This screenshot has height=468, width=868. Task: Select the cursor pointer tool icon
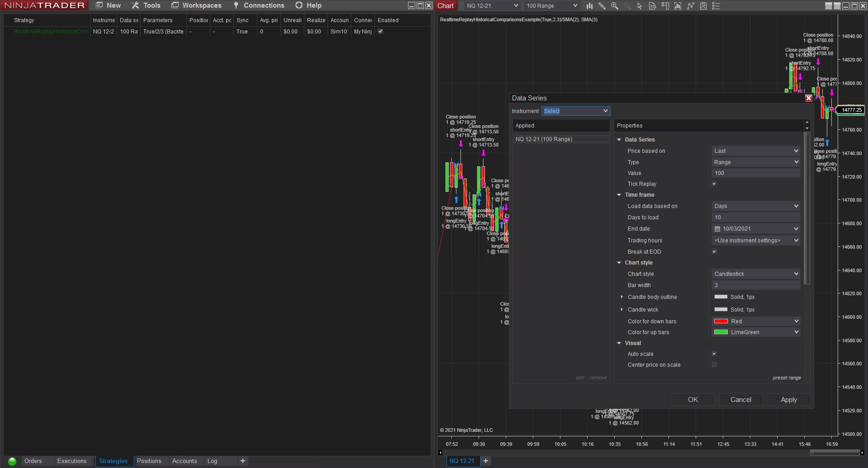[640, 6]
